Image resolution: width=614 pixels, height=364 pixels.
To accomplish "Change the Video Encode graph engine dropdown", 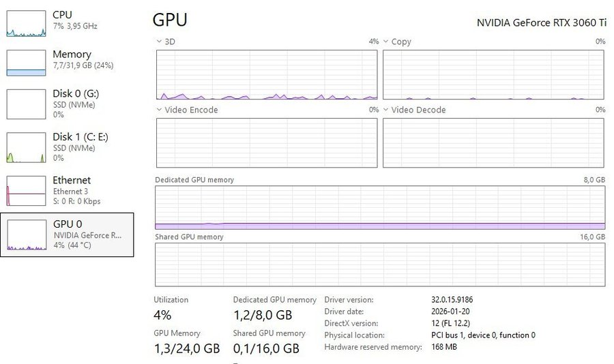I will click(x=159, y=110).
